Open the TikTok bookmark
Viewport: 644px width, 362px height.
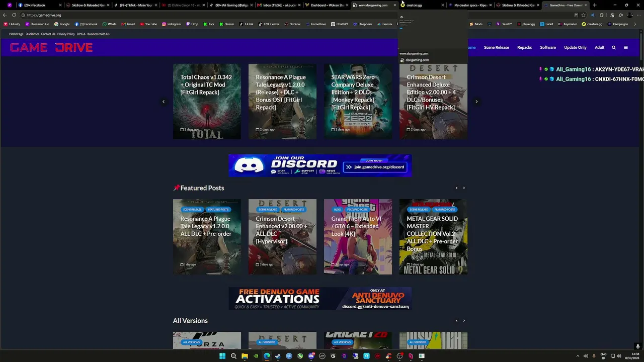246,24
